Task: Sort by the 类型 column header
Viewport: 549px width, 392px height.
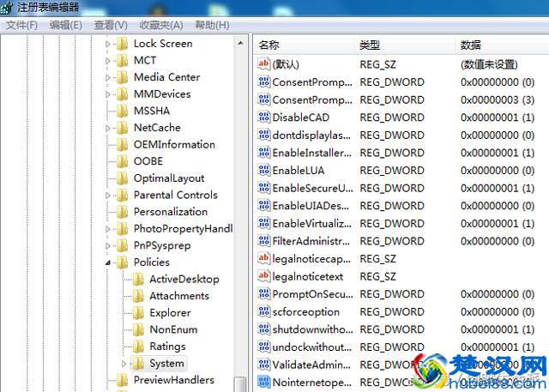Action: point(404,45)
